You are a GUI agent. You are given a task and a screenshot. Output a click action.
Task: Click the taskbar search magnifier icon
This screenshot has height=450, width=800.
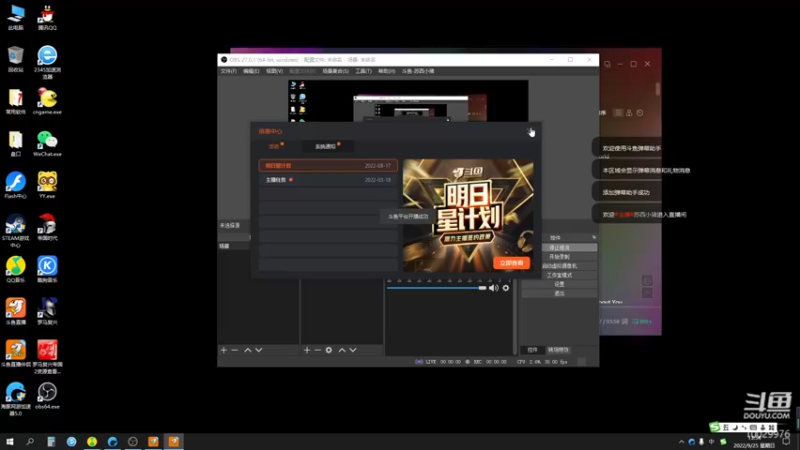click(30, 441)
